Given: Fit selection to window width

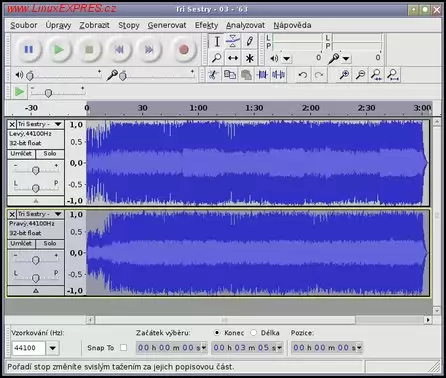Looking at the screenshot, I should pyautogui.click(x=377, y=75).
